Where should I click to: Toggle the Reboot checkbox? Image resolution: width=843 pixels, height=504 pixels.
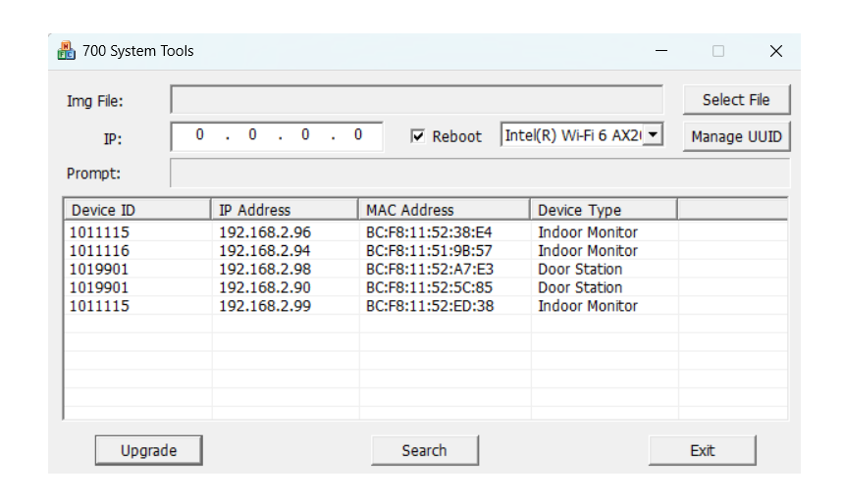tap(418, 136)
